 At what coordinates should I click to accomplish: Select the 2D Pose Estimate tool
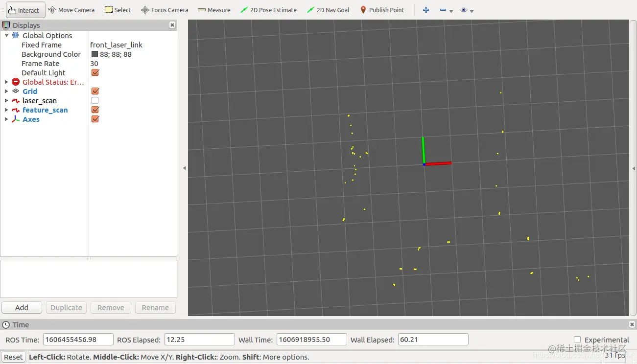(268, 10)
